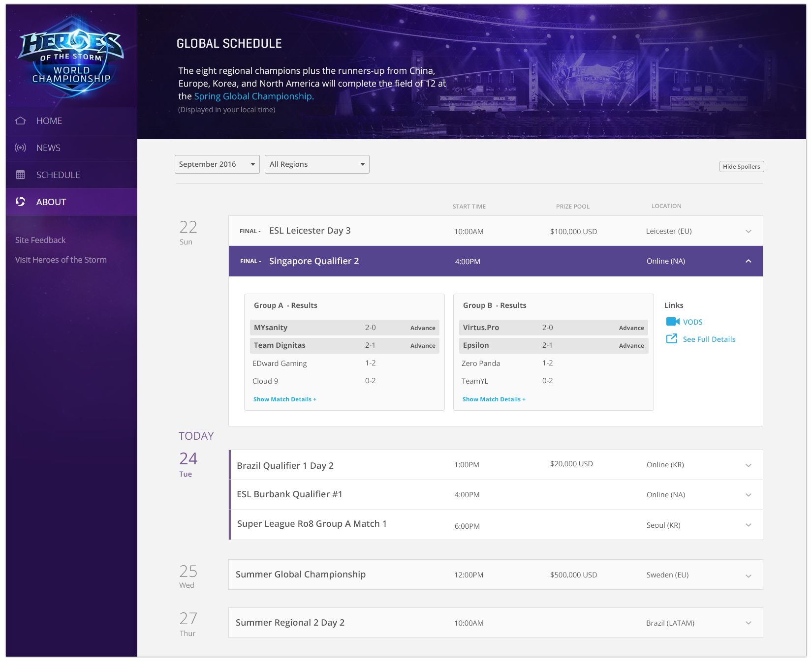Screen dimensions: 812x664
Task: Click the Singapore Qualifier 2 title
Action: click(x=314, y=261)
